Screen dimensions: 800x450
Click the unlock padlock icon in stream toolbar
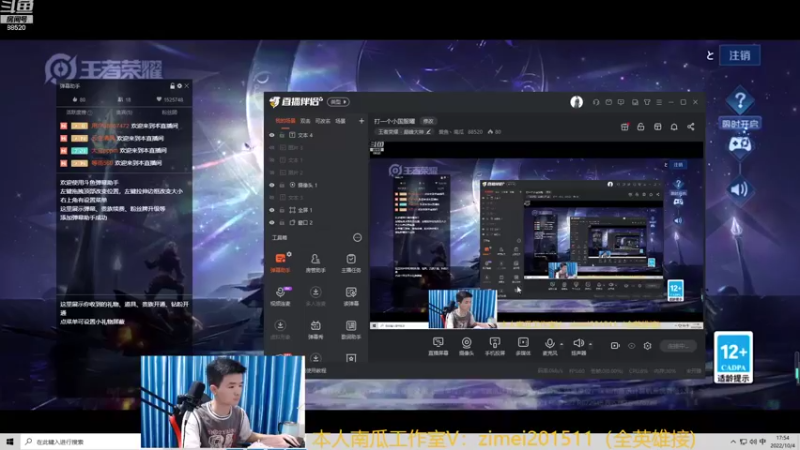(x=641, y=127)
